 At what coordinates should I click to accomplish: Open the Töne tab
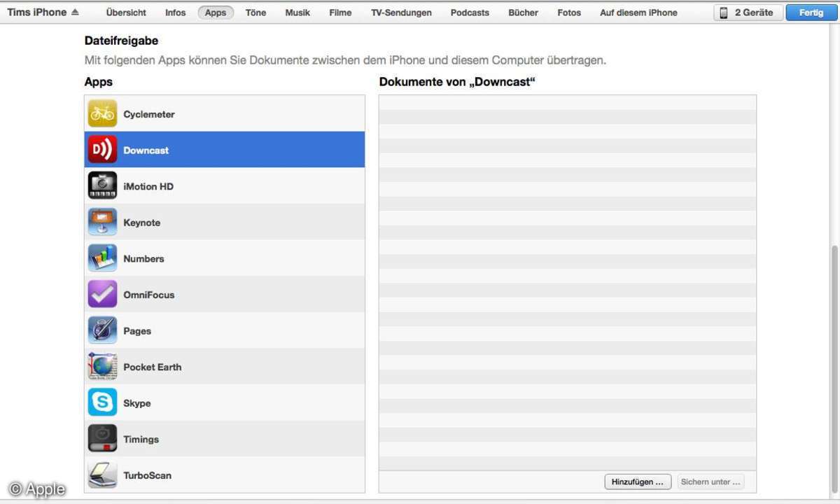(x=255, y=13)
